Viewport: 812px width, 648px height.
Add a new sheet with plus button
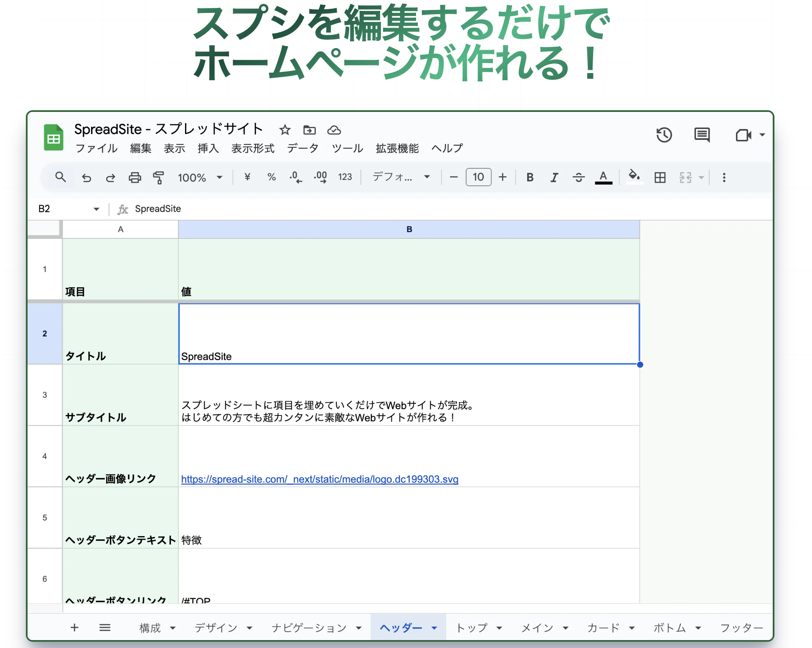click(75, 628)
